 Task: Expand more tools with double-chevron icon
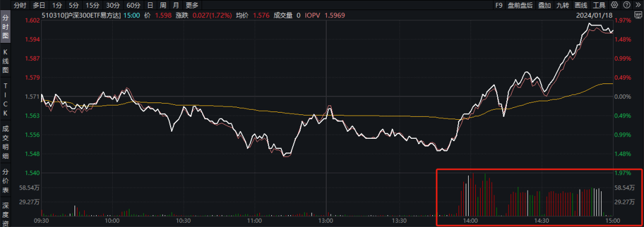point(638,5)
